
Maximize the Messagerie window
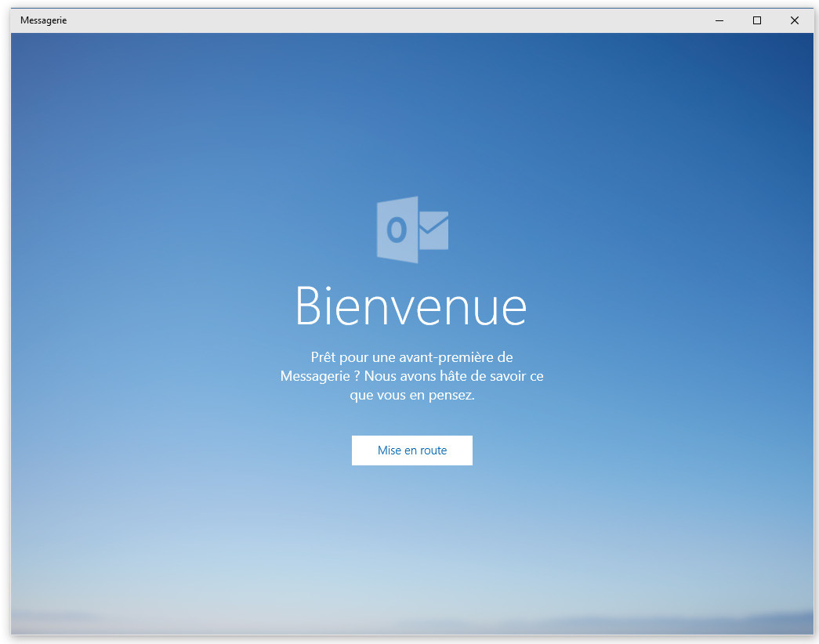point(757,21)
